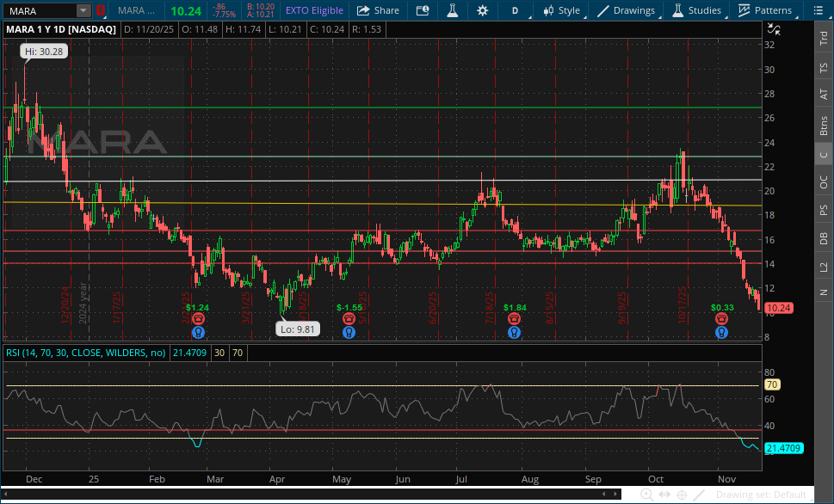The height and width of the screenshot is (504, 834).
Task: Open the symbol selector dropdown arrow
Action: pyautogui.click(x=83, y=10)
